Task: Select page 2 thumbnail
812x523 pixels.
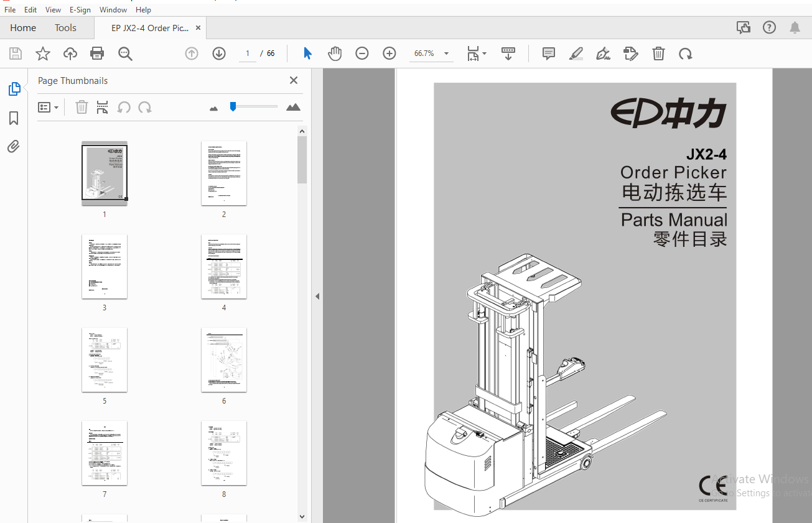Action: click(224, 173)
